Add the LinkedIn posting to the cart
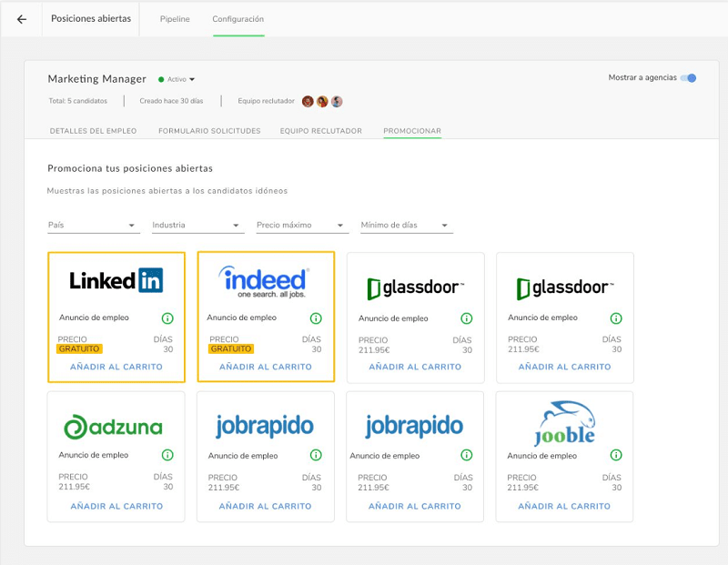Screen dimensions: 728x565 tap(116, 368)
